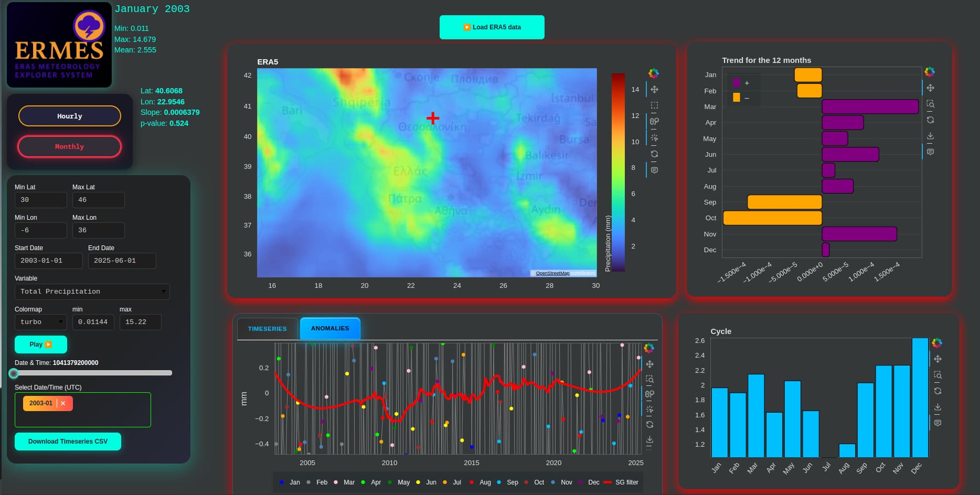Enable the Wheel Zoom tool on the ERA5 map toolbar
This screenshot has height=495, width=980.
pos(654,122)
